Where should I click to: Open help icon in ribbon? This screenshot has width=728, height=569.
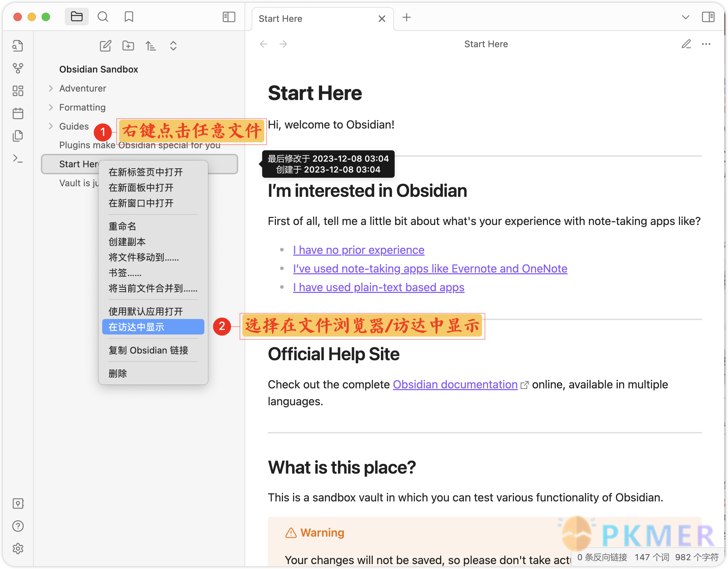click(18, 526)
